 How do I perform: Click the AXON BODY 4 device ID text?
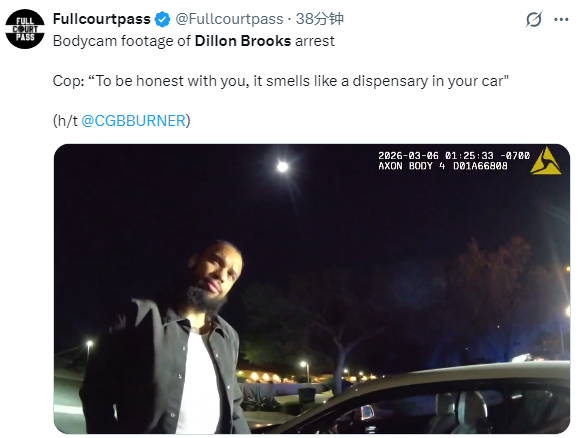pos(443,166)
